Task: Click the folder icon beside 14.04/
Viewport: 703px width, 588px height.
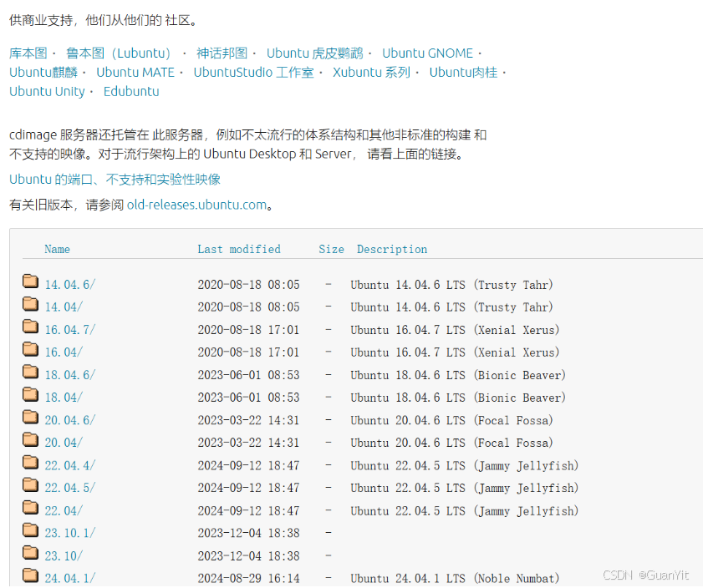Action: click(x=30, y=304)
